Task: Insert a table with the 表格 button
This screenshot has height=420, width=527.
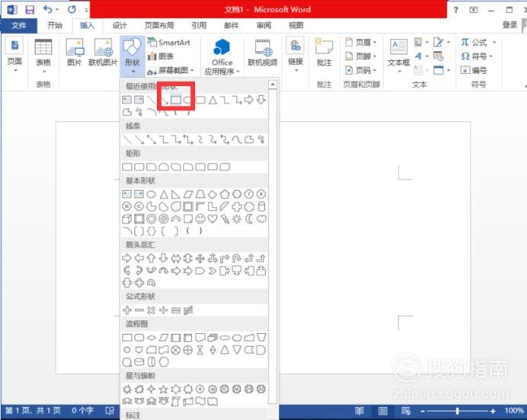Action: click(43, 56)
